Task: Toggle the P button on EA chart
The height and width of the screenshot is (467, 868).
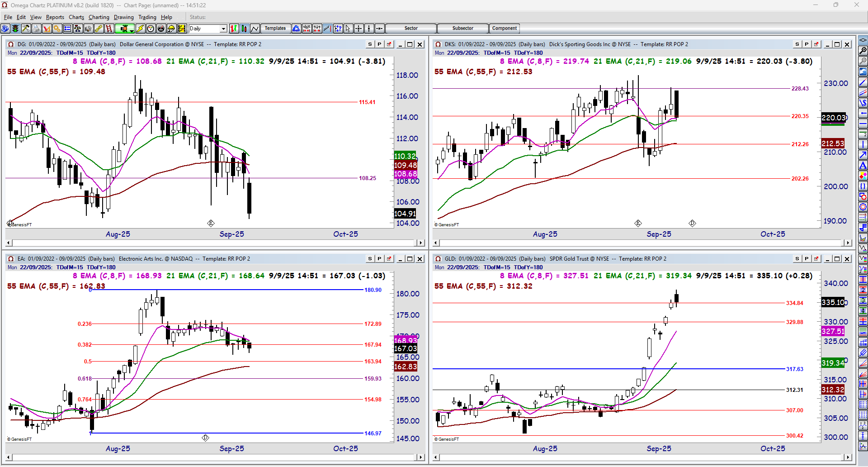Action: (x=379, y=259)
